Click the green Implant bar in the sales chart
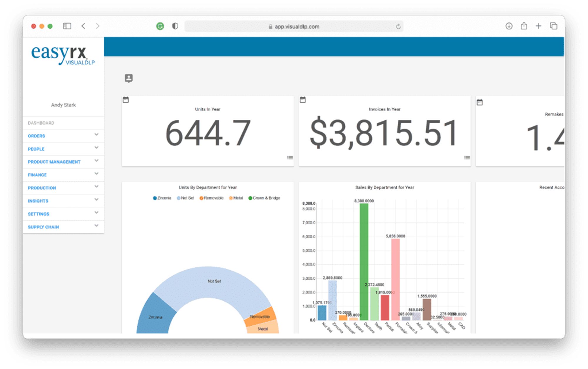The image size is (588, 369). (x=364, y=262)
